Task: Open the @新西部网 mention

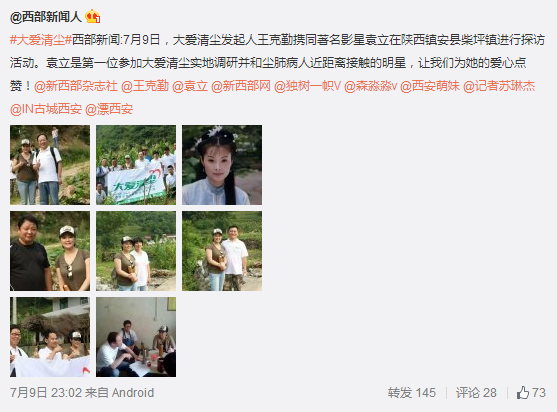Action: click(241, 86)
